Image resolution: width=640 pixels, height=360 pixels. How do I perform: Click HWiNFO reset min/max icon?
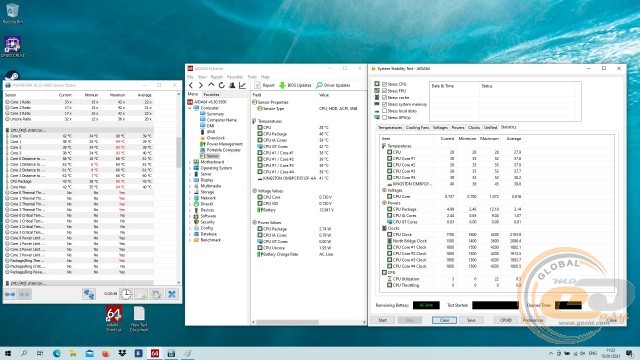[x=156, y=294]
